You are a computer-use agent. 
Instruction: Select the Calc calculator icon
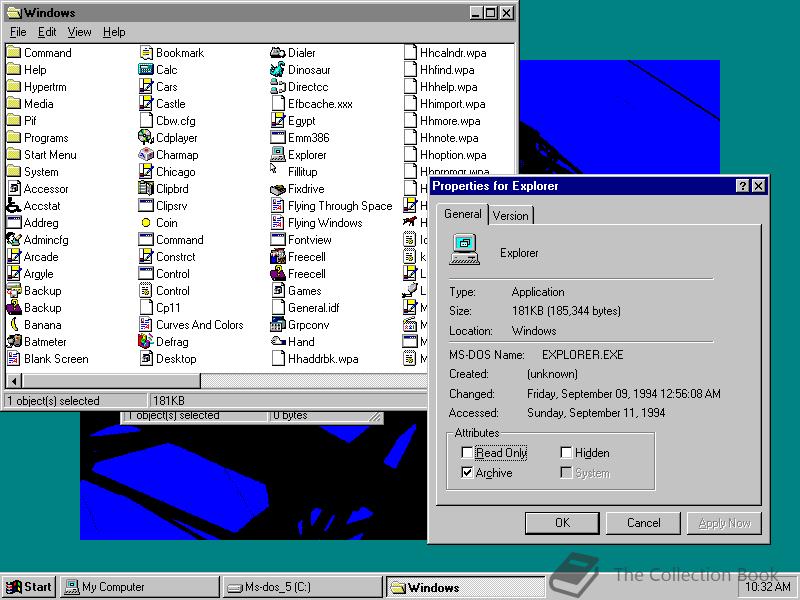pyautogui.click(x=146, y=69)
